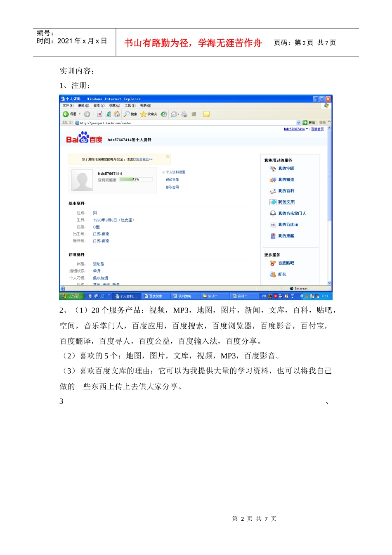Open the 帮助 menu
This screenshot has width=392, height=555.
[x=145, y=106]
